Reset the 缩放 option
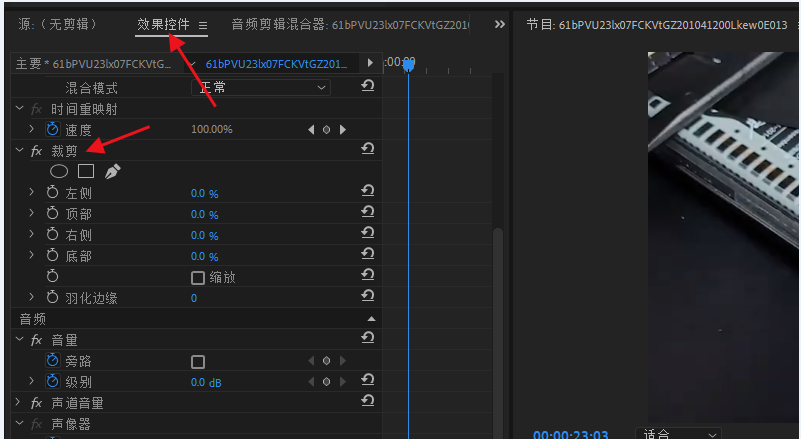This screenshot has height=439, width=801. (368, 275)
